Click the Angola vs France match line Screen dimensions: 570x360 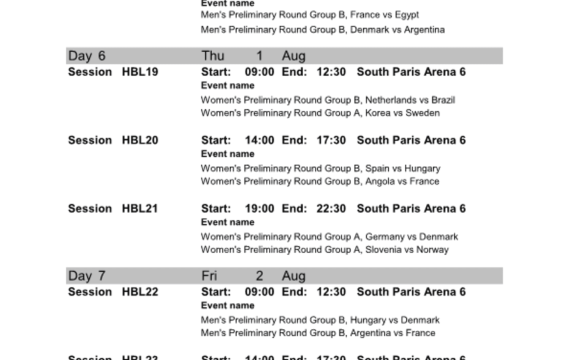(x=320, y=181)
